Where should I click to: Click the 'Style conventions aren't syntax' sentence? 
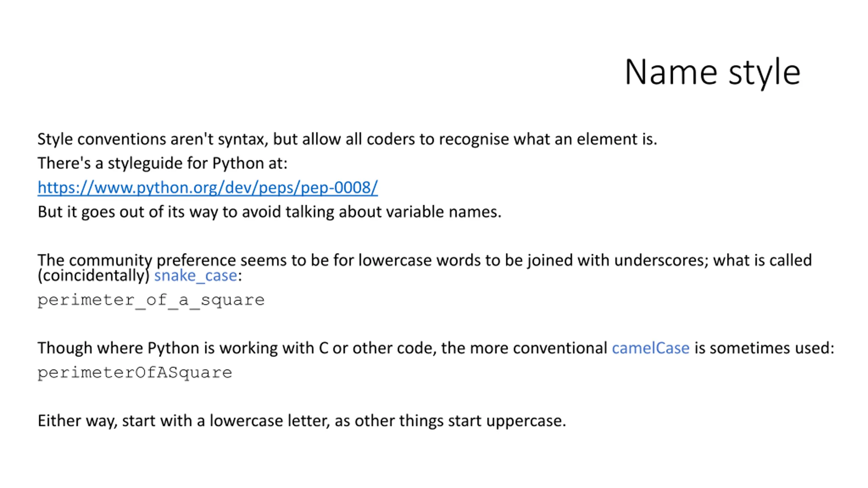point(347,139)
